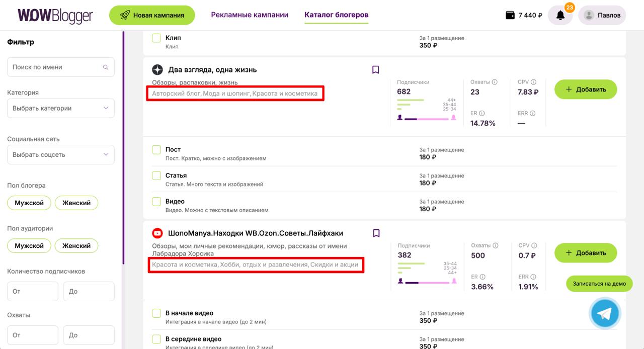Select Женский under "Пол блогера"
This screenshot has height=349, width=644.
(76, 203)
